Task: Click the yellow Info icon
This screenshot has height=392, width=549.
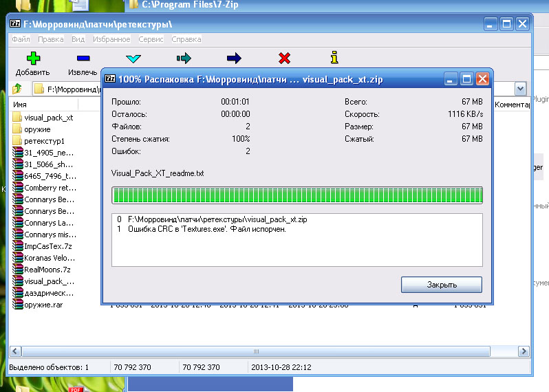Action: [x=334, y=57]
